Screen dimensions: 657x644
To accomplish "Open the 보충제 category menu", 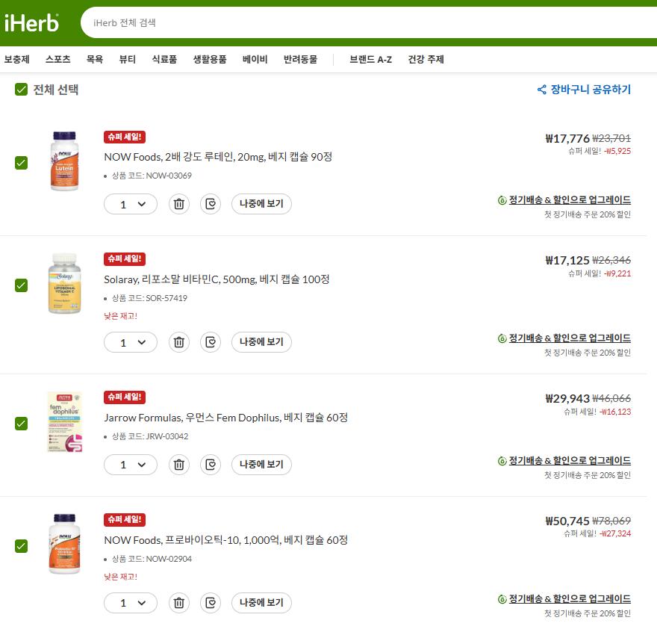I will pyautogui.click(x=16, y=59).
